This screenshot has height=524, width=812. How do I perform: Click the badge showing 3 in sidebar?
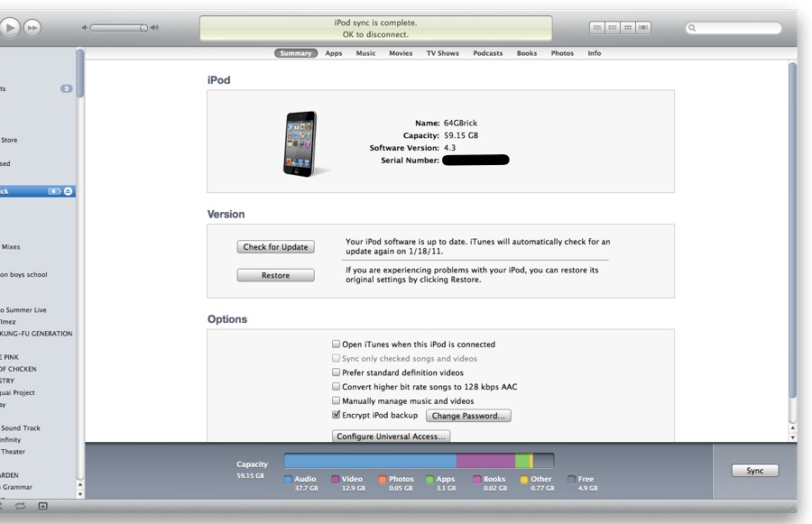pos(66,88)
